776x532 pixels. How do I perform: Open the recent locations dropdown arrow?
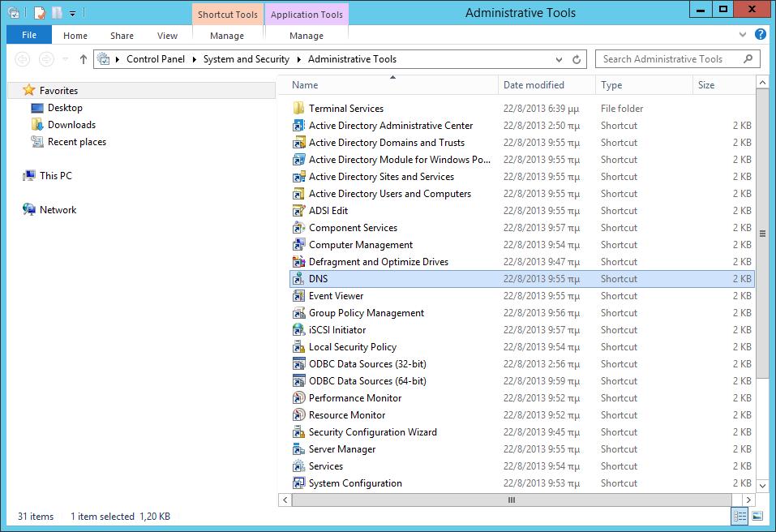66,59
